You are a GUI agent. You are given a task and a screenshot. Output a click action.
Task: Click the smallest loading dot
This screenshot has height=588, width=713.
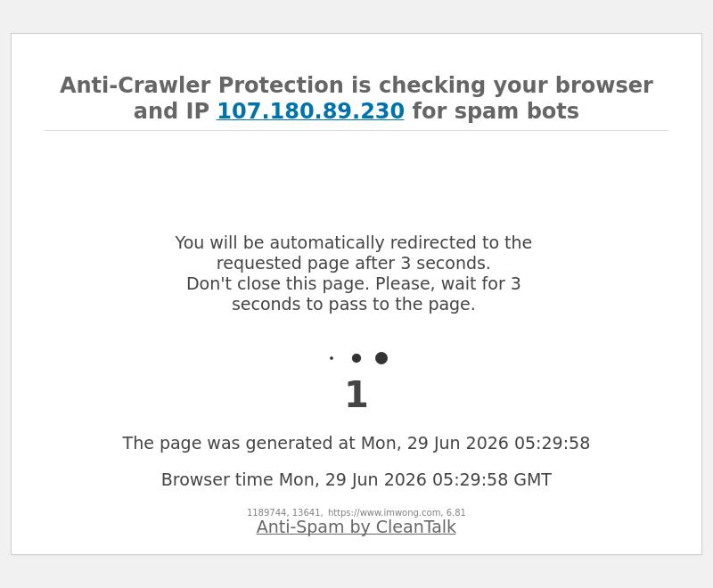tap(332, 358)
